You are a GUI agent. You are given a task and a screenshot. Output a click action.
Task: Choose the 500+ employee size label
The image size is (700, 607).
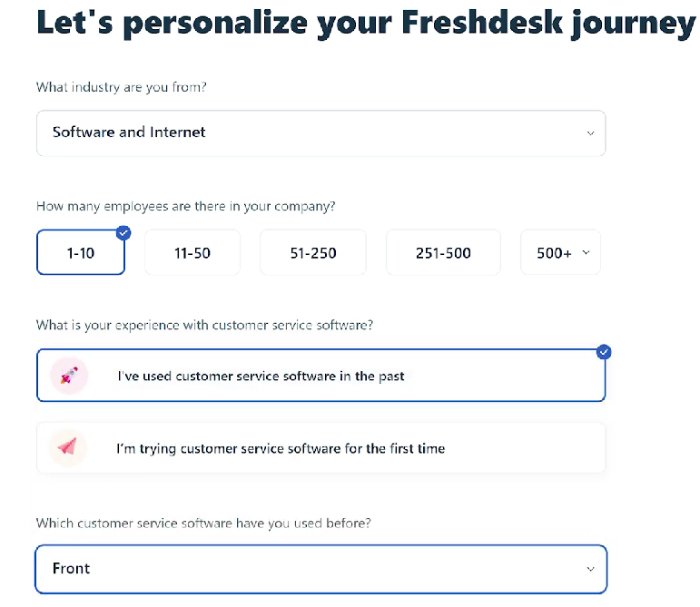[x=554, y=253]
